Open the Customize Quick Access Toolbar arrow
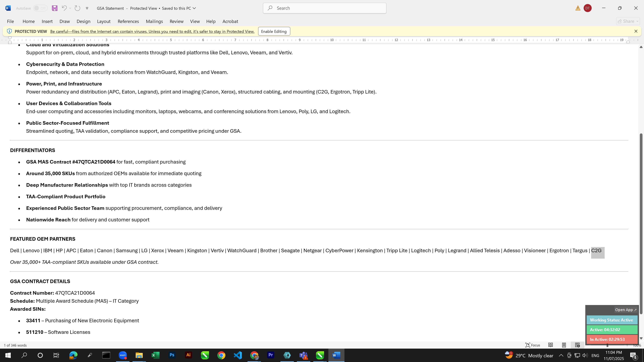 point(87,8)
